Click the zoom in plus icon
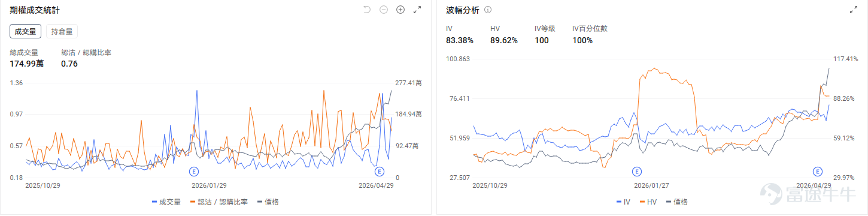The width and height of the screenshot is (868, 216). (x=400, y=10)
